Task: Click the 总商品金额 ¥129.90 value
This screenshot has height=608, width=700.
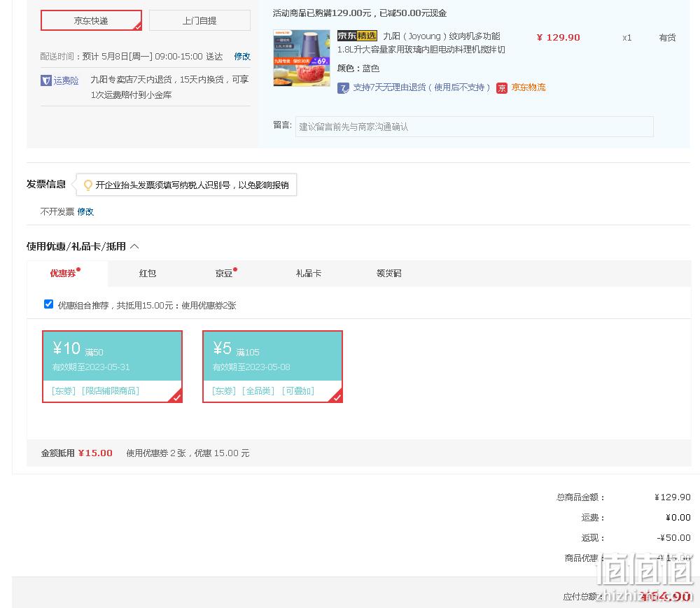Action: [672, 497]
